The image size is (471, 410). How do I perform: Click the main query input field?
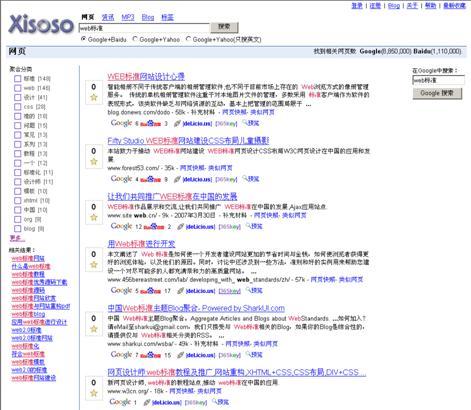pos(144,28)
